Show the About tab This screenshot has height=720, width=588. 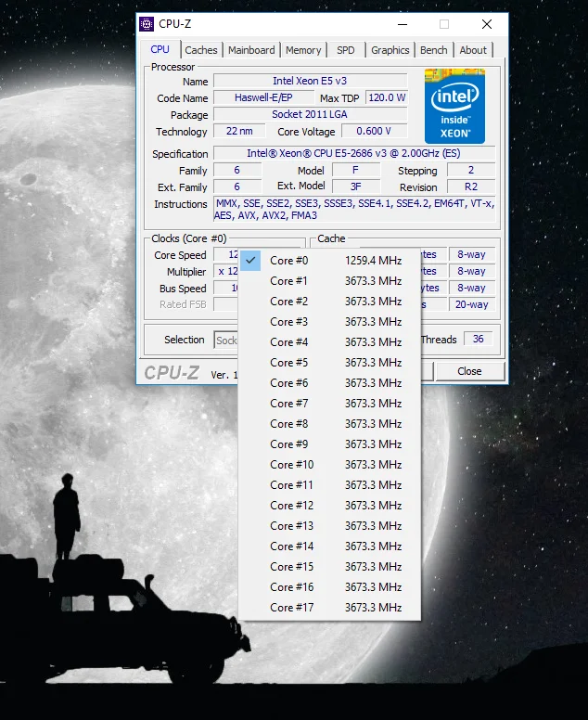pos(473,50)
